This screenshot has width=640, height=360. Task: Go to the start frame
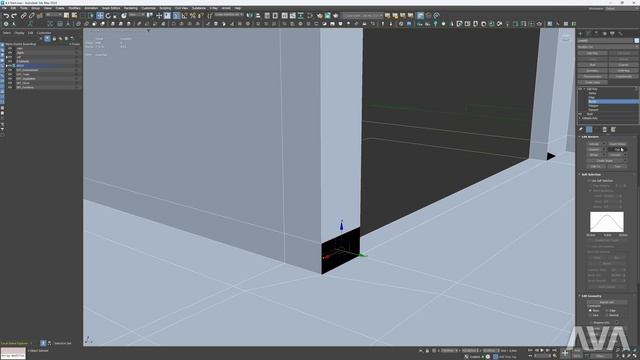530,350
